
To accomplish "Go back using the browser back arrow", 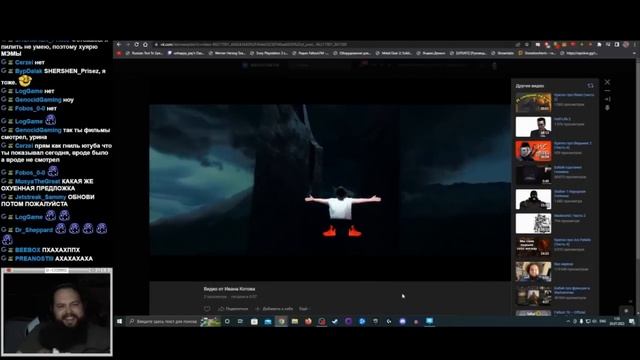I will point(119,44).
